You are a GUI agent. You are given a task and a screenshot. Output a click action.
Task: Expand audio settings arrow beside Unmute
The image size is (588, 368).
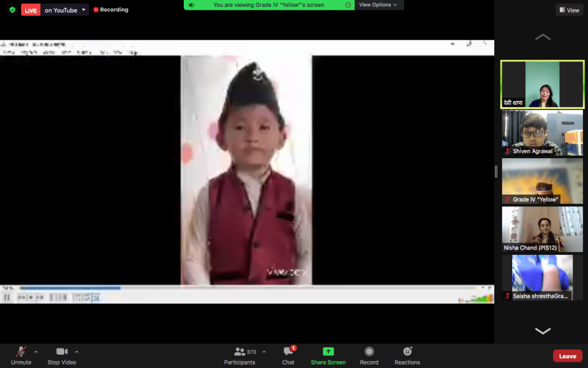click(x=36, y=352)
